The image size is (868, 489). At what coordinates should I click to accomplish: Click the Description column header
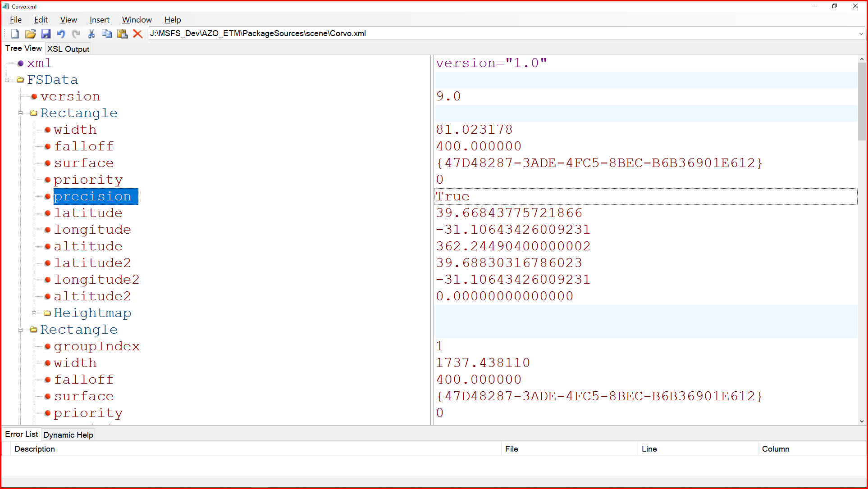[35, 449]
